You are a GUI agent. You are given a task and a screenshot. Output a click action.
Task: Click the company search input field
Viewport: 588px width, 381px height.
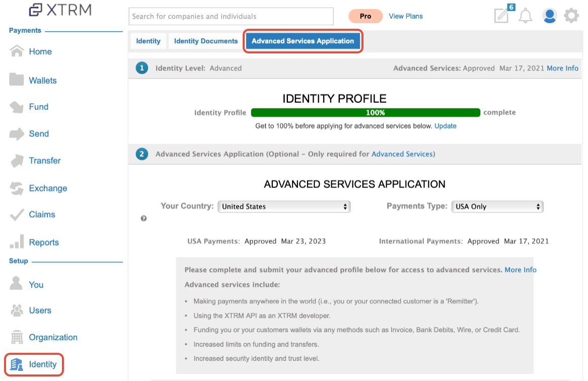pos(231,16)
